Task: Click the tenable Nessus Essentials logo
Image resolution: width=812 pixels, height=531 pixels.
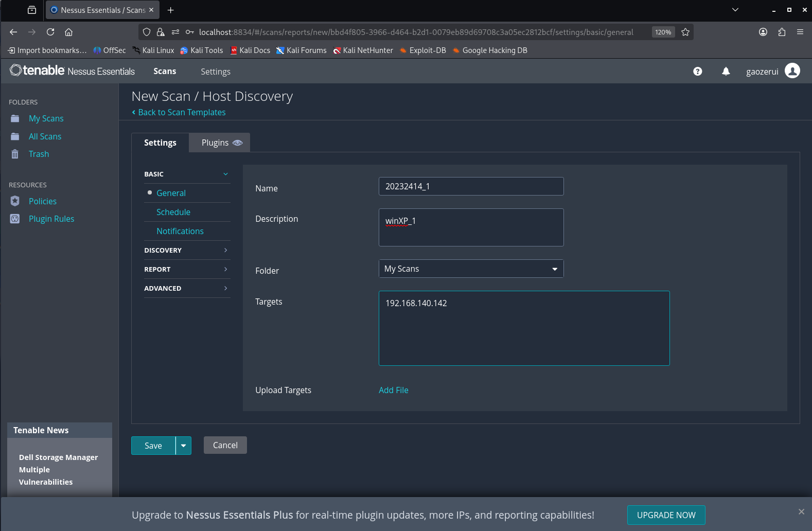Action: (x=72, y=70)
